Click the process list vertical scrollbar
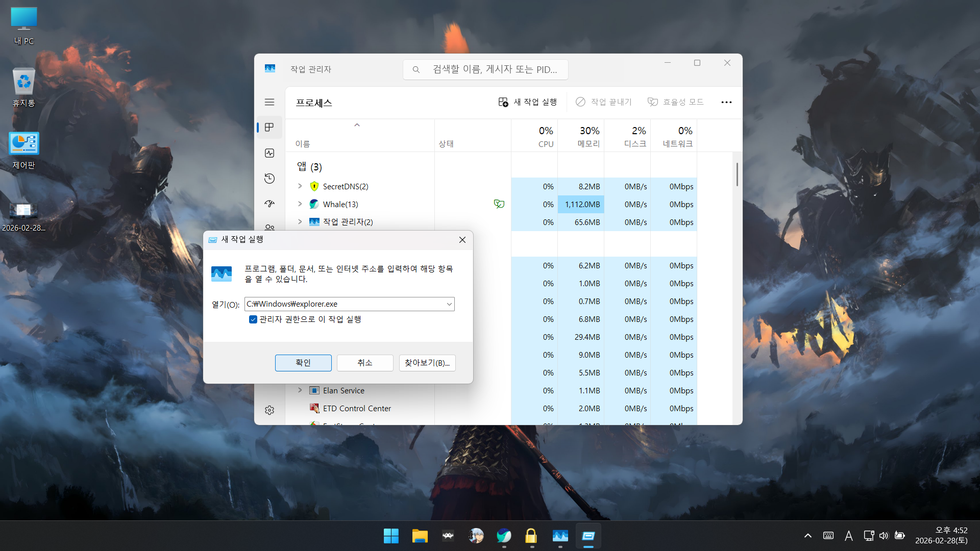Image resolution: width=980 pixels, height=551 pixels. pyautogui.click(x=737, y=174)
